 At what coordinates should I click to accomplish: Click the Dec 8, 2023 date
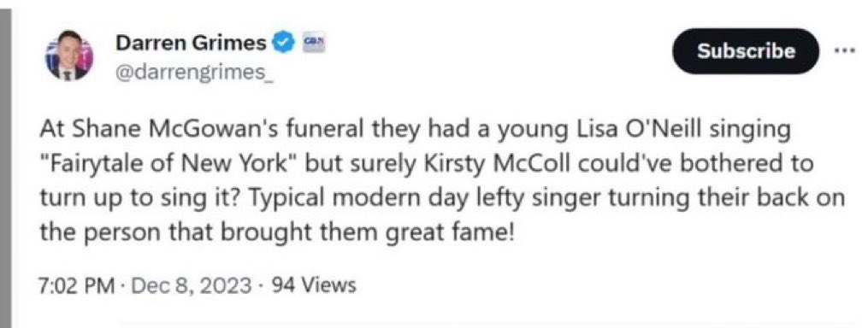186,286
